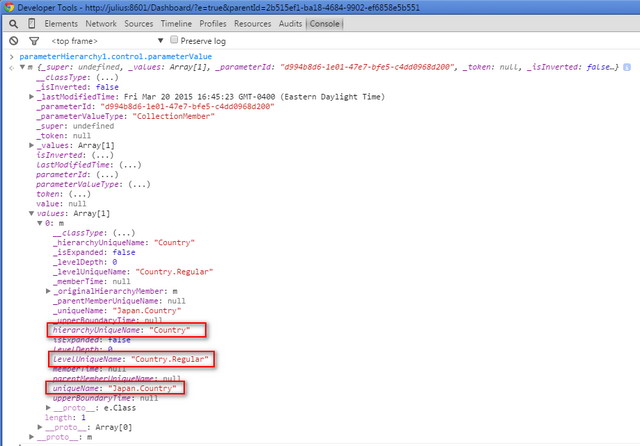Expand the _lastModifiedTime property

click(32, 97)
